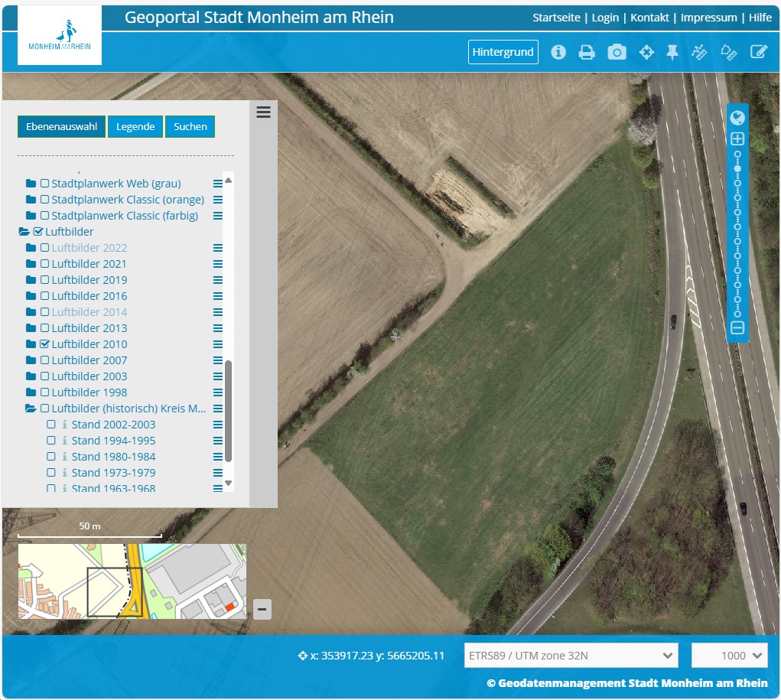Tick the Stand 2002-2003 checkbox
The height and width of the screenshot is (700, 781).
coord(50,425)
